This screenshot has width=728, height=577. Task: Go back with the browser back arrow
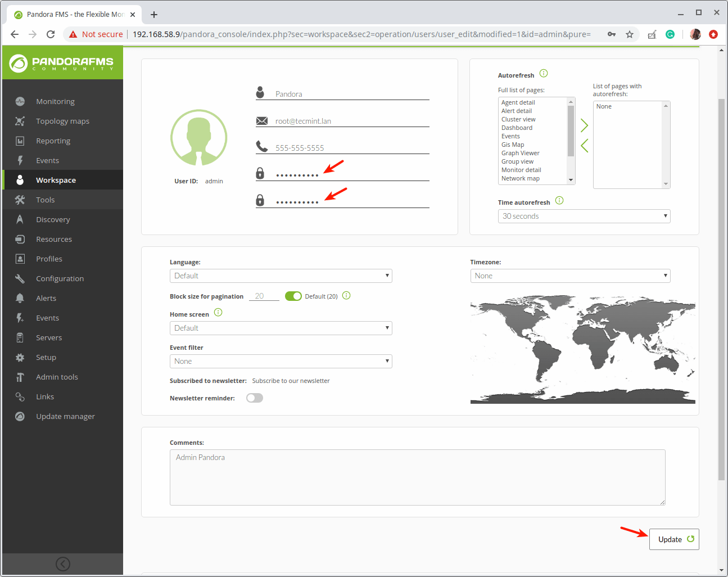coord(15,34)
